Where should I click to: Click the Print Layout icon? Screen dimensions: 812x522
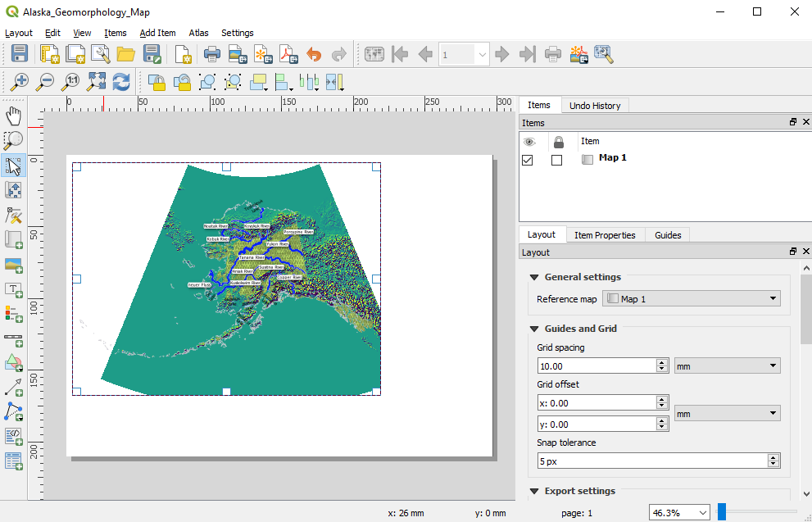(x=211, y=55)
